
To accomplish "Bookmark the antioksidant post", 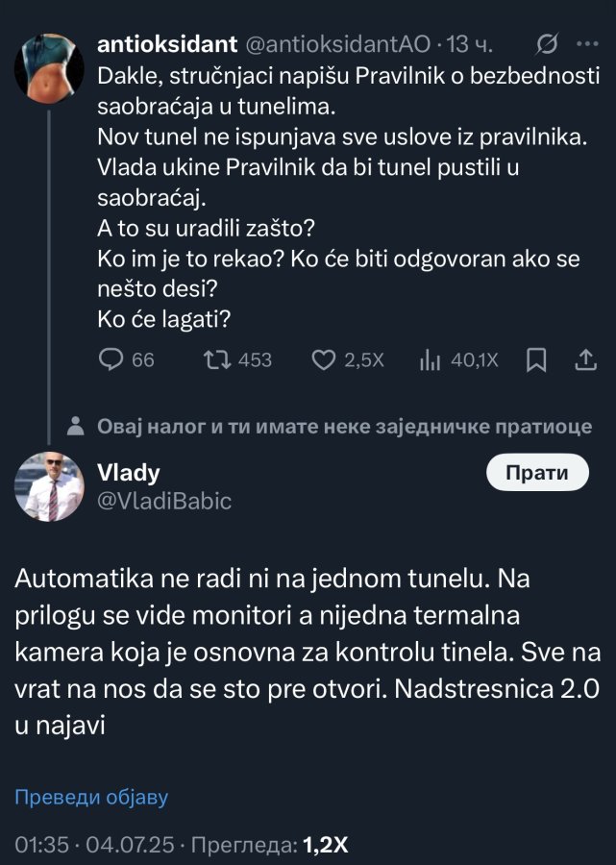I will coord(537,360).
